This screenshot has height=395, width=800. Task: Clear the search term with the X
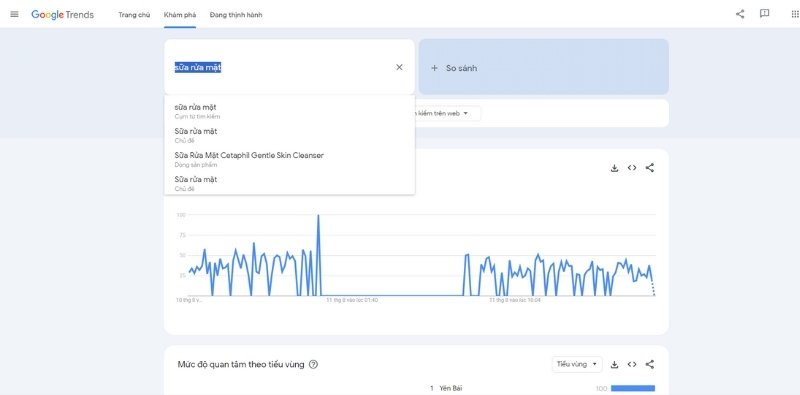399,67
